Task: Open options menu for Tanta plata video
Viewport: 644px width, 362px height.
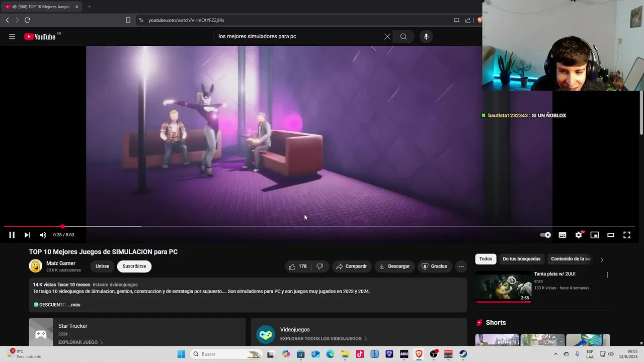Action: point(607,275)
